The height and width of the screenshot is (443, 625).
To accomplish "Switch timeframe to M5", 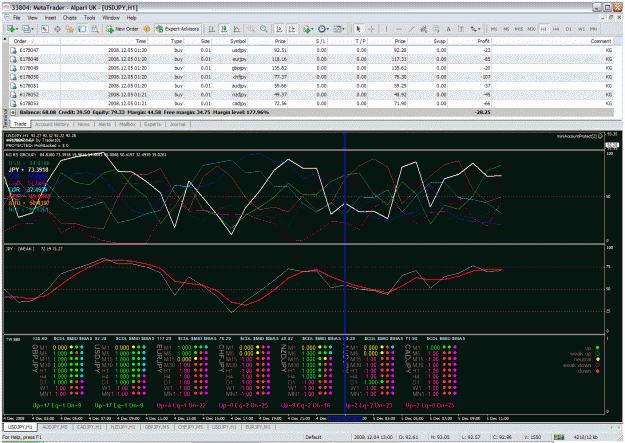I will pos(506,29).
